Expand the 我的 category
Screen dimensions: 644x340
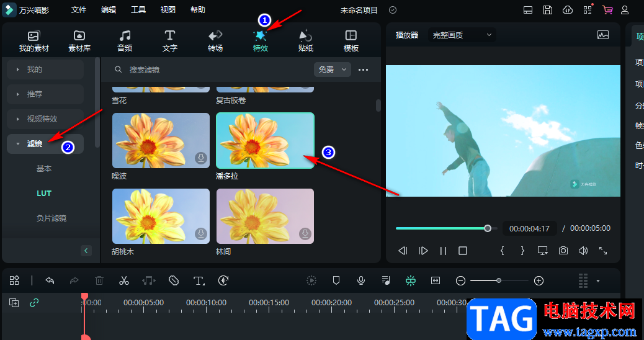45,69
